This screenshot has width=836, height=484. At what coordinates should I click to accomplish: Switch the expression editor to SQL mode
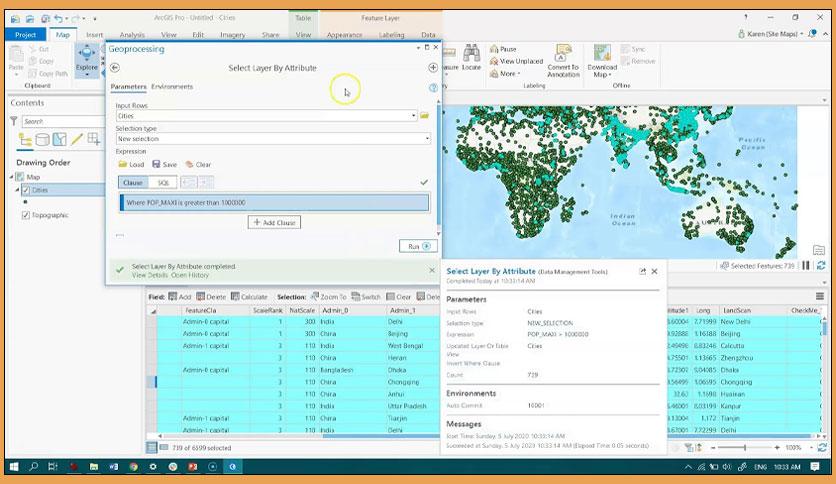point(163,183)
